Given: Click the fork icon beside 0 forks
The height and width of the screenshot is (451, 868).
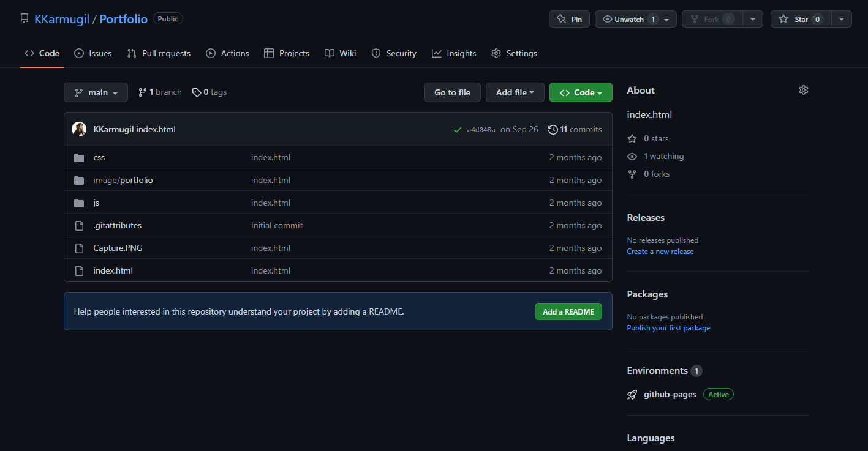Looking at the screenshot, I should tap(632, 174).
